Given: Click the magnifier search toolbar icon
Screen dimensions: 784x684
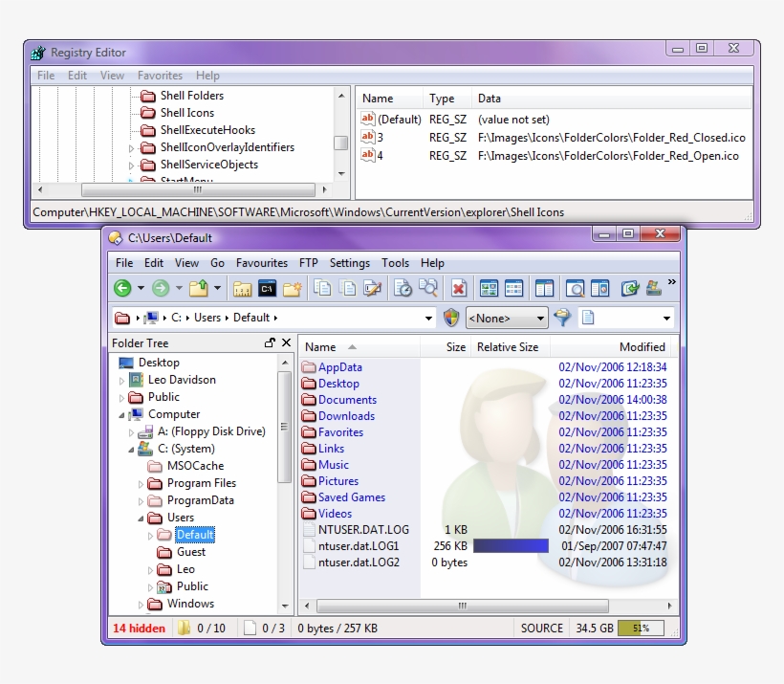Looking at the screenshot, I should pos(427,288).
